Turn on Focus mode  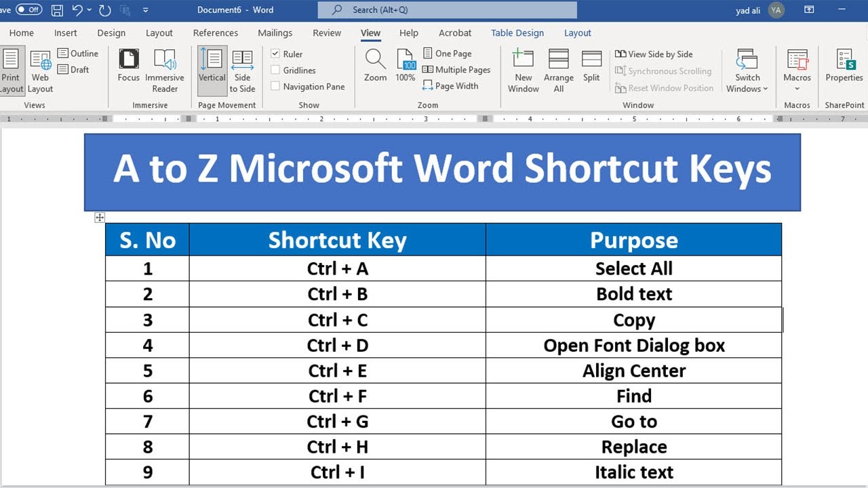tap(128, 66)
